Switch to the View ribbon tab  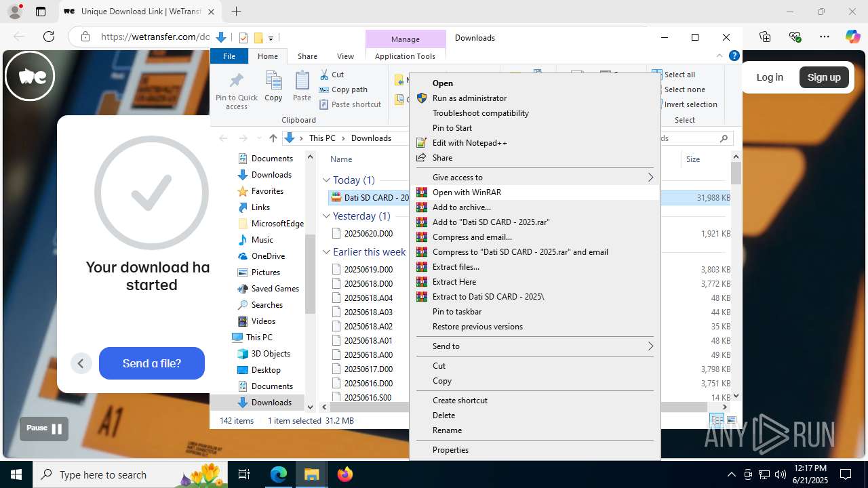345,56
